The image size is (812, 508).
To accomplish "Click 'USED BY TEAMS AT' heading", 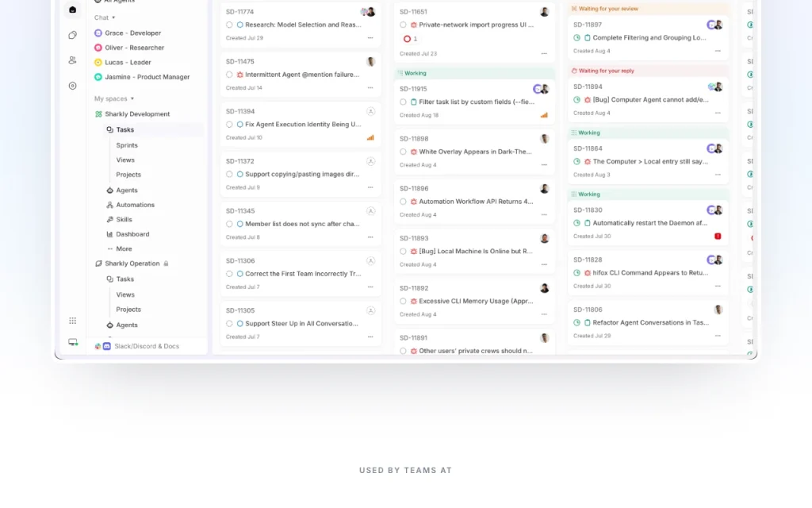I will pyautogui.click(x=405, y=471).
